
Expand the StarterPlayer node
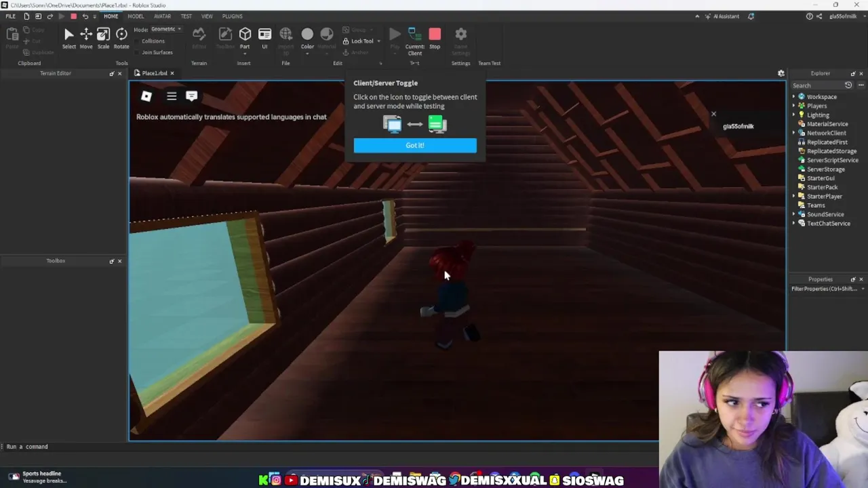(794, 197)
